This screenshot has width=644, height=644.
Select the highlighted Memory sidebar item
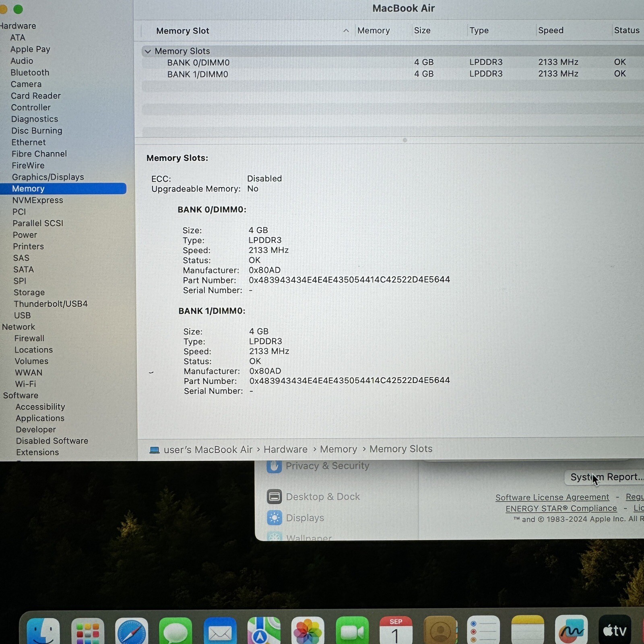(x=63, y=189)
